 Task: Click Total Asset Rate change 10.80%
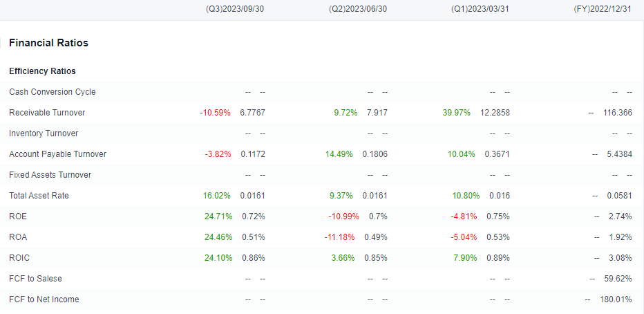coord(466,196)
